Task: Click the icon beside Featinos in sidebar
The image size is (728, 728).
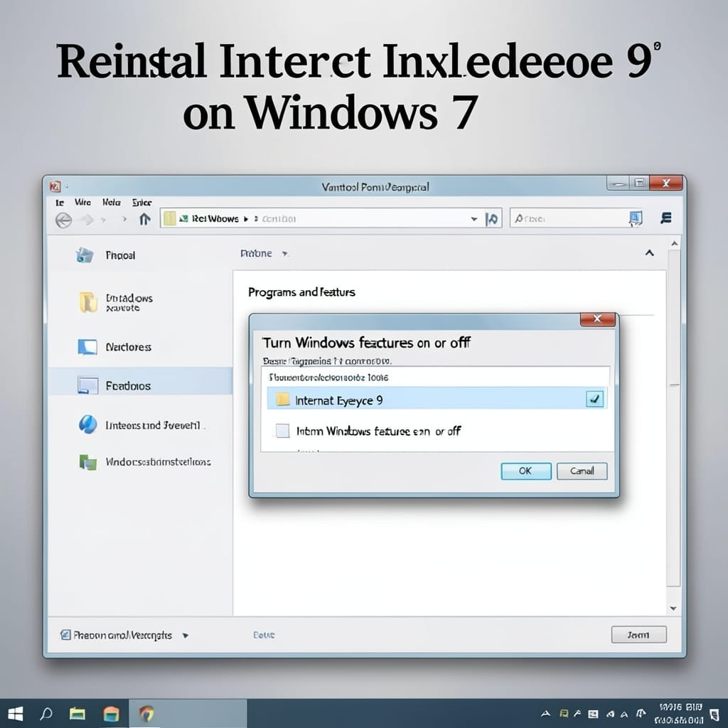Action: [x=87, y=385]
